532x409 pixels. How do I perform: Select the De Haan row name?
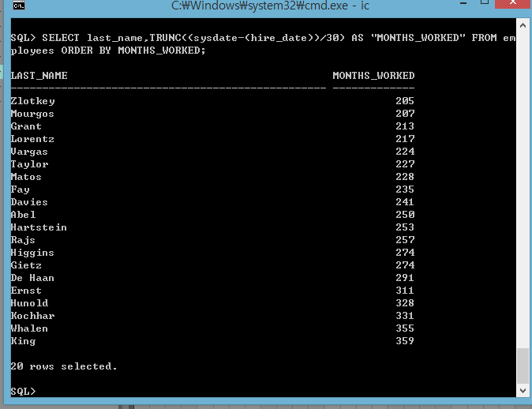[x=32, y=278]
